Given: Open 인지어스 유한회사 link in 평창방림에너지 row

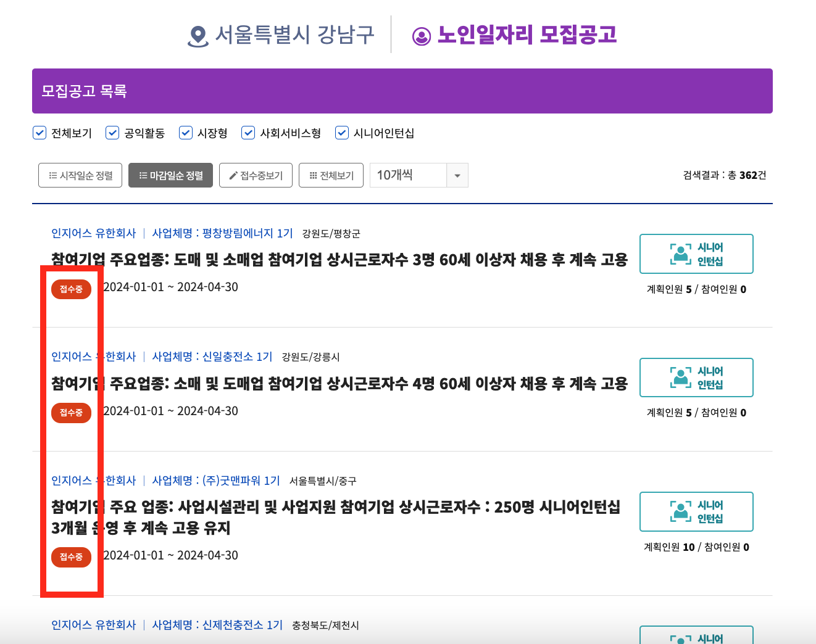Looking at the screenshot, I should tap(93, 233).
